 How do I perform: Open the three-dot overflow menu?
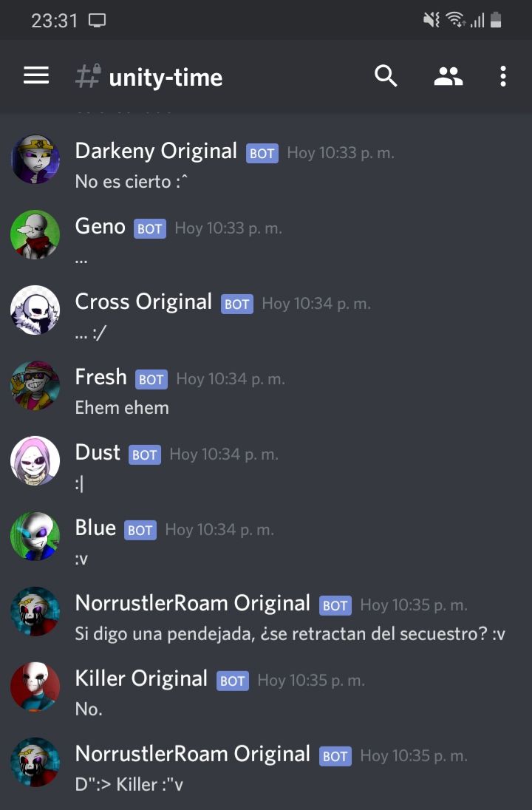click(502, 76)
